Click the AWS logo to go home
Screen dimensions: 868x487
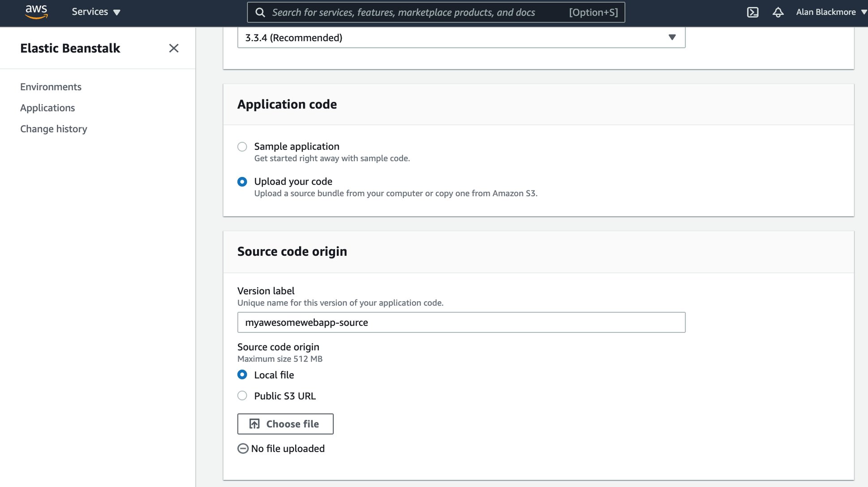coord(36,12)
